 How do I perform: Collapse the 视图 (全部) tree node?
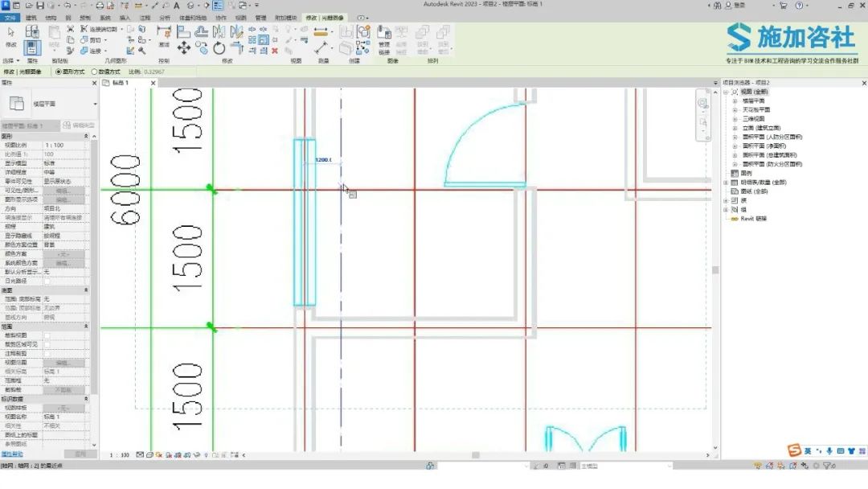point(726,92)
